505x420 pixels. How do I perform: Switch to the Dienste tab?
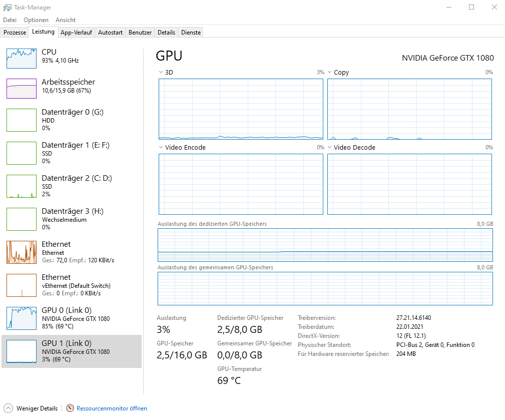click(191, 33)
